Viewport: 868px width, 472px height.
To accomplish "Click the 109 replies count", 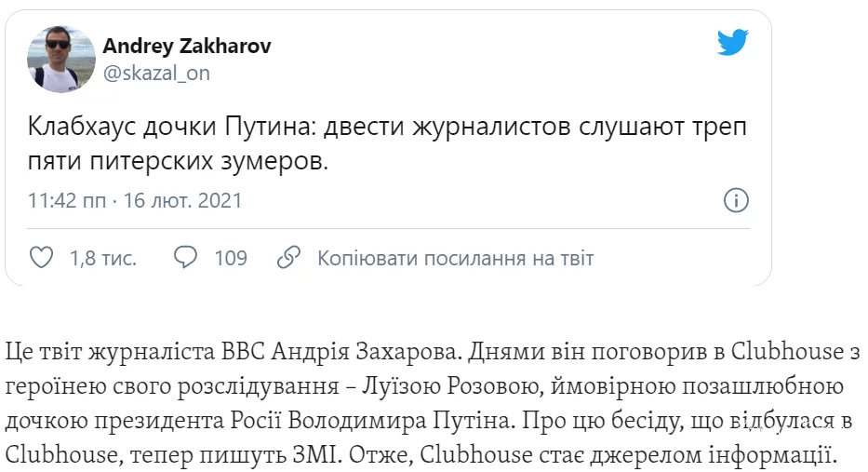I will [x=230, y=258].
